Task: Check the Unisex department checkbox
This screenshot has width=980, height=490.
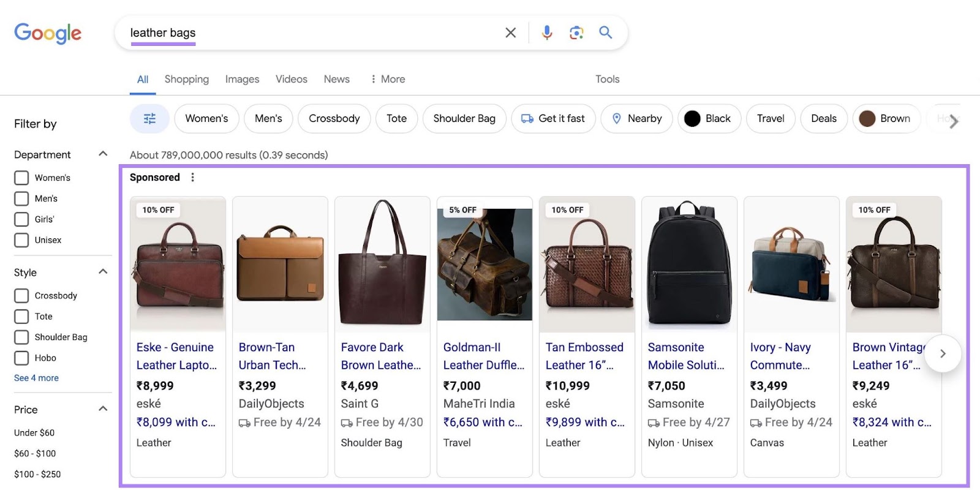Action: (x=21, y=240)
